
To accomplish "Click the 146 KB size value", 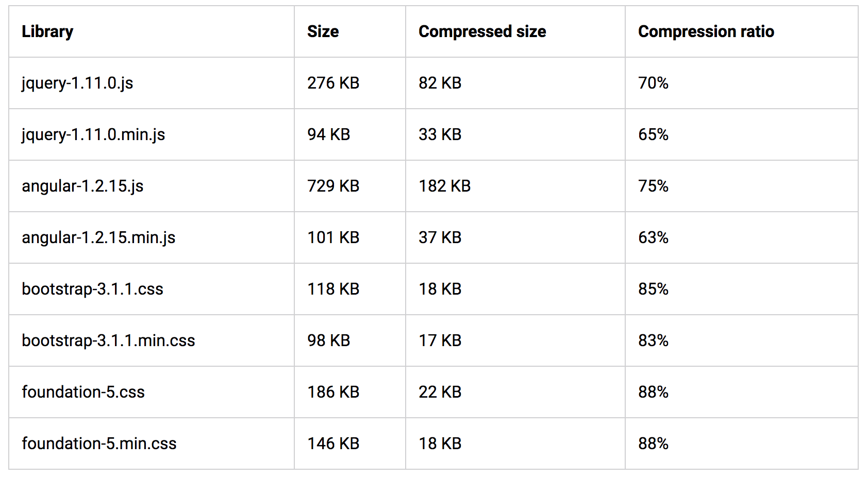I will (x=333, y=443).
